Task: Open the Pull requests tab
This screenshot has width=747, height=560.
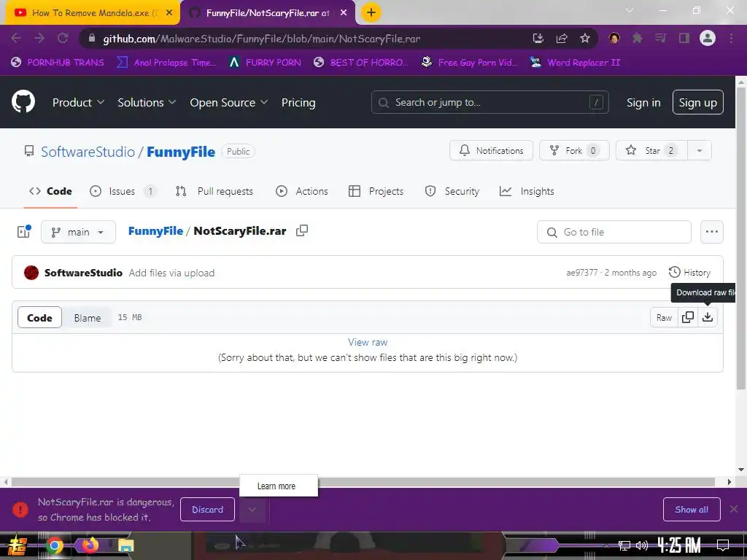Action: coord(214,191)
